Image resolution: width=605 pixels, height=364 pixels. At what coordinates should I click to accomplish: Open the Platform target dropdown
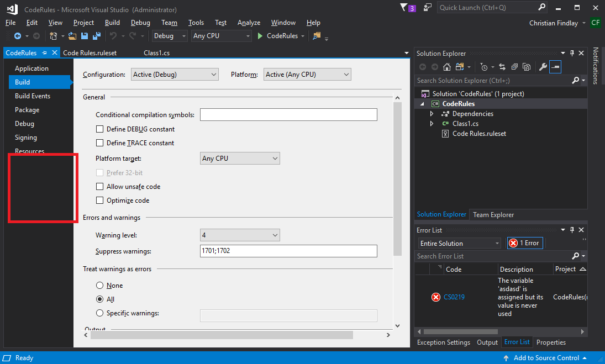[x=240, y=158]
